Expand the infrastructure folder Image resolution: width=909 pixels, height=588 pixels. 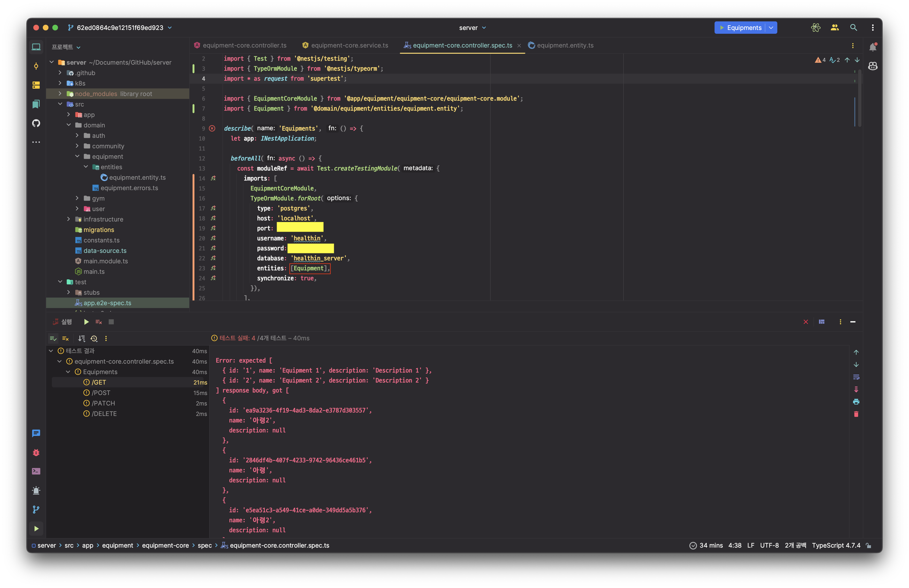[x=69, y=219]
